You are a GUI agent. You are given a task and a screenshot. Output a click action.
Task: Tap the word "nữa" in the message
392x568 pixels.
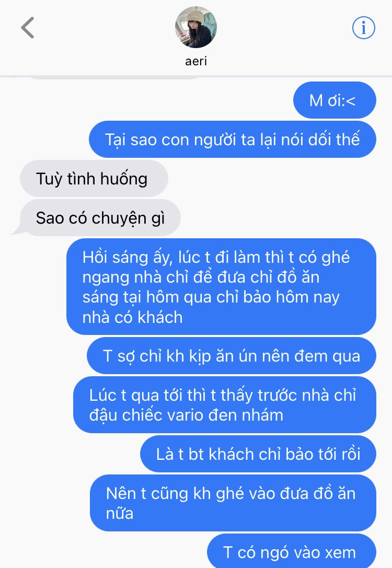tap(120, 514)
